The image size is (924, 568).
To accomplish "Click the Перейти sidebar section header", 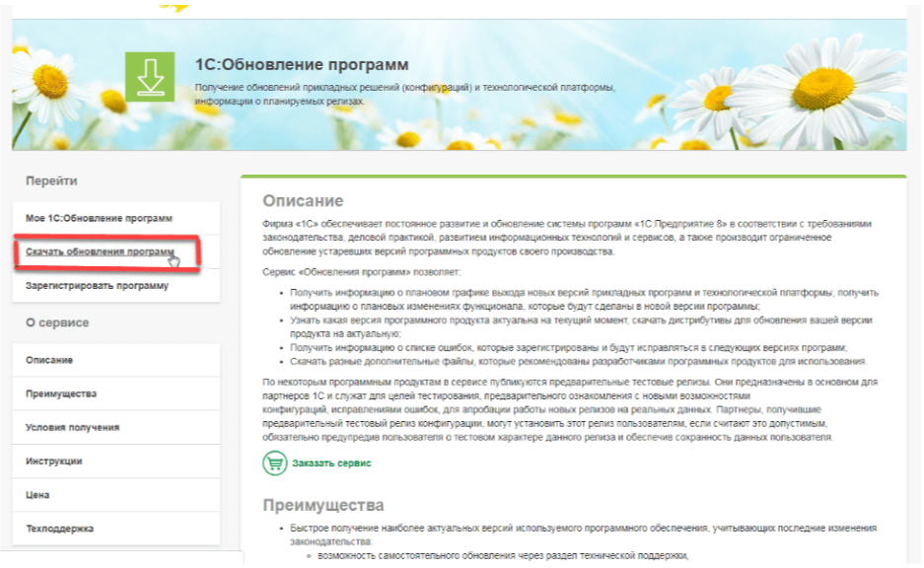I will click(x=51, y=181).
